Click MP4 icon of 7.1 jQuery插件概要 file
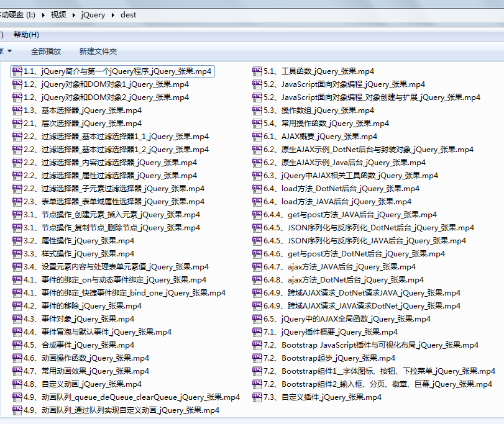 (257, 332)
